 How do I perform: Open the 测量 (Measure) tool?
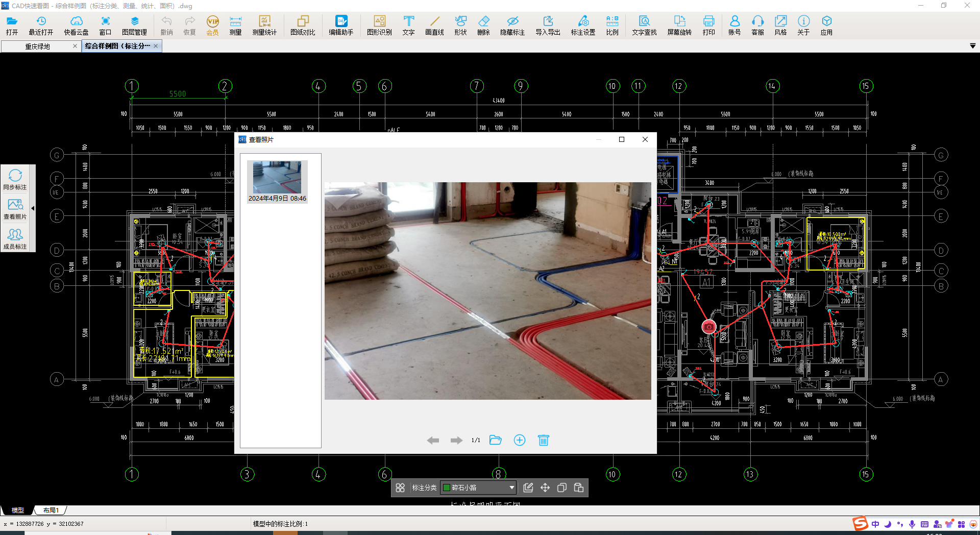235,25
